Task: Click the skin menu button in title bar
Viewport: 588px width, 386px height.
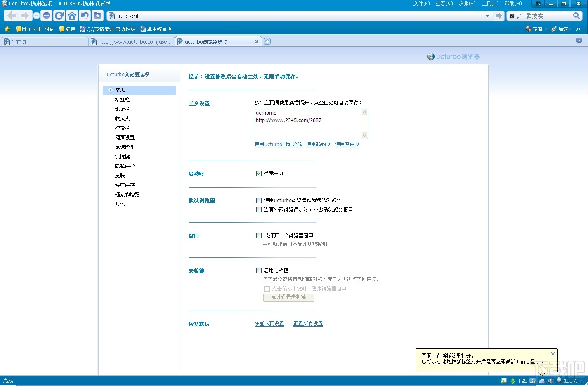Action: tap(538, 4)
